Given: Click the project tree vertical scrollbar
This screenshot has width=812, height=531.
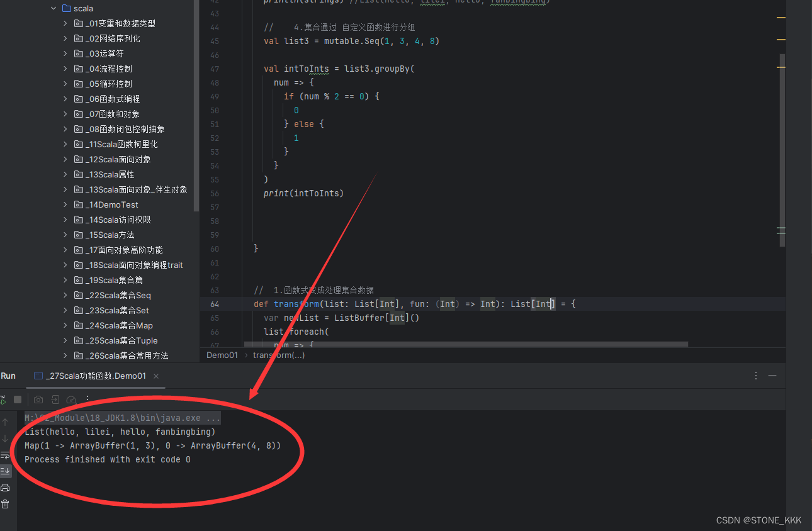Looking at the screenshot, I should coord(196,105).
